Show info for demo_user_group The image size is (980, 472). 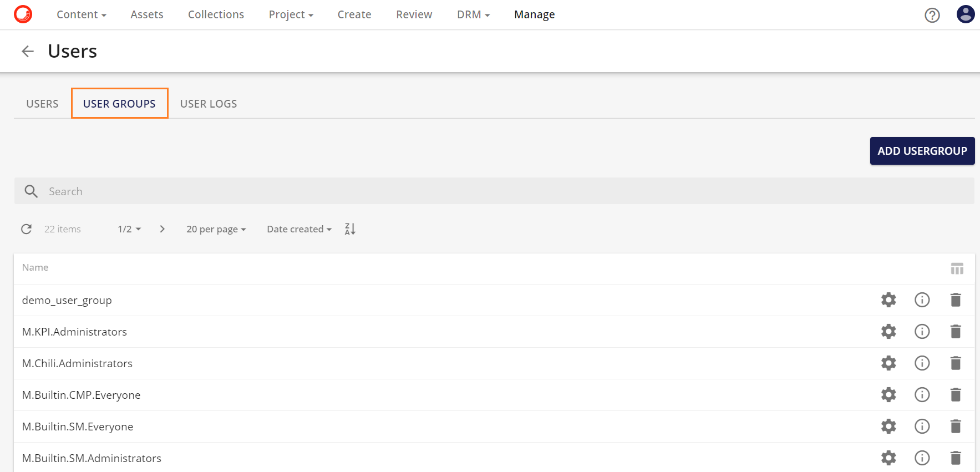pyautogui.click(x=922, y=300)
